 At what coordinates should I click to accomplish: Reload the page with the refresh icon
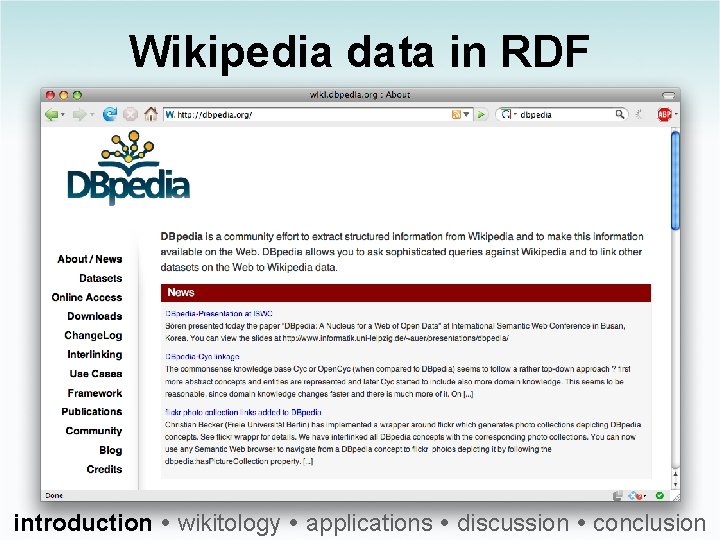click(110, 114)
